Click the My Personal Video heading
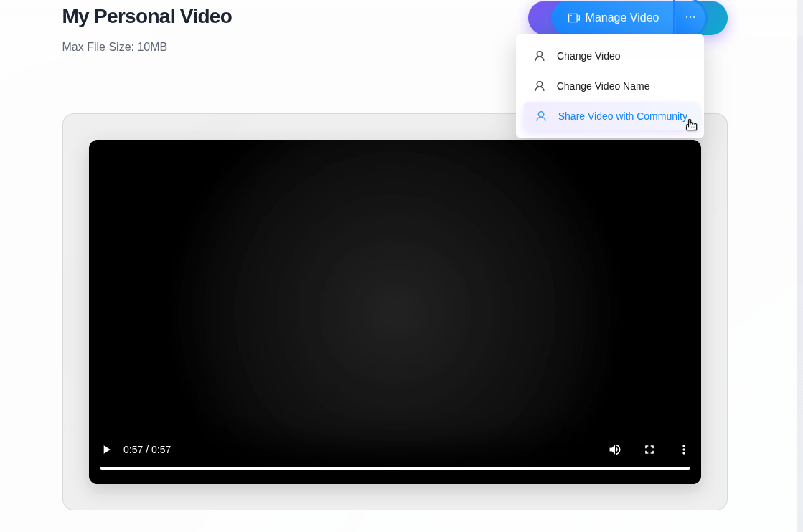 pos(147,16)
